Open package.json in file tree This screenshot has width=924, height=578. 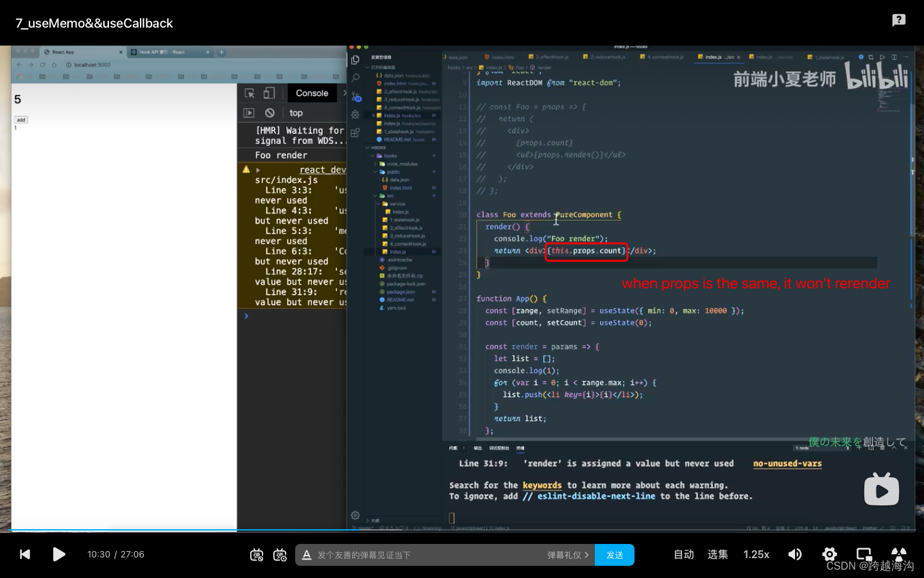click(x=400, y=292)
